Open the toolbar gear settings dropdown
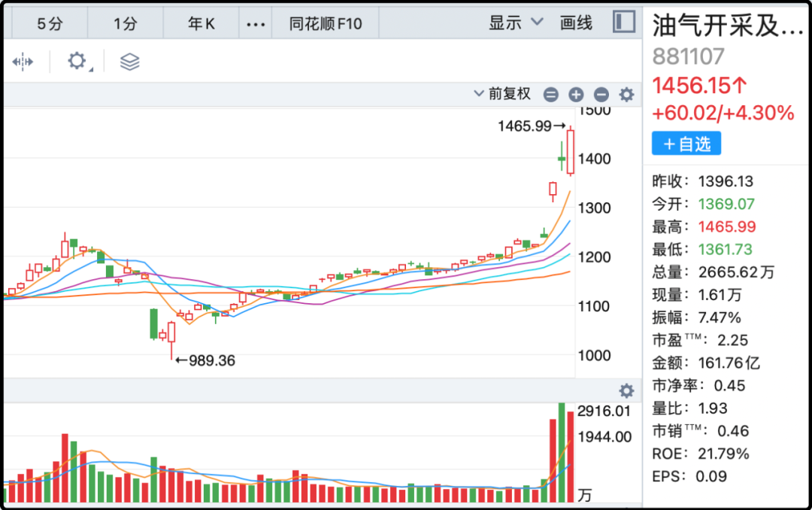The image size is (812, 510). pos(77,62)
